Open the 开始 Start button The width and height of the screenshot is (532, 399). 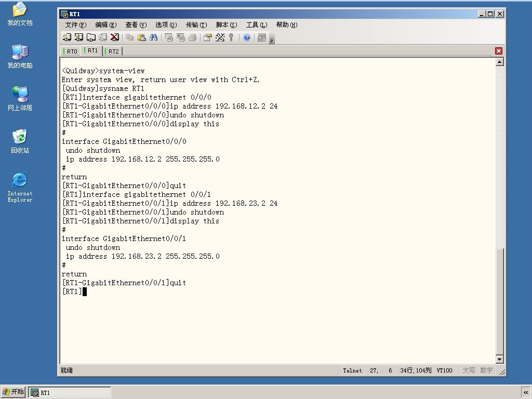tap(13, 392)
